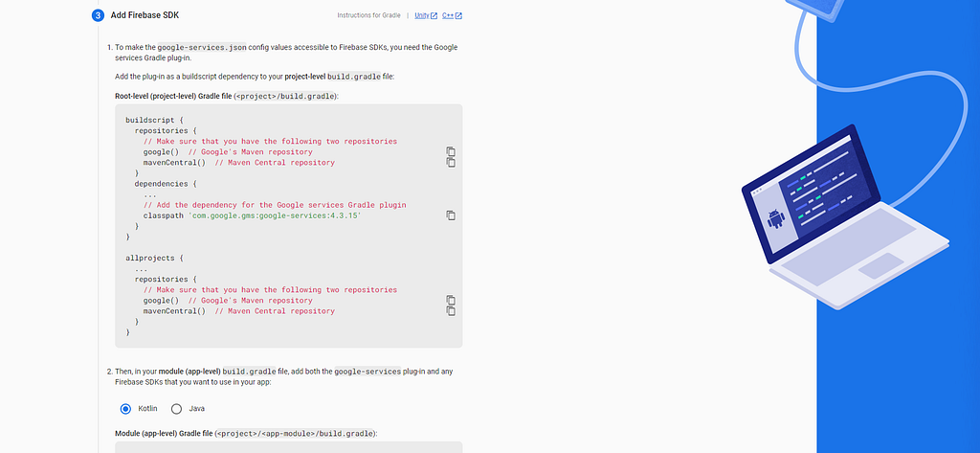Click the 'buildscript {' code line

[154, 120]
